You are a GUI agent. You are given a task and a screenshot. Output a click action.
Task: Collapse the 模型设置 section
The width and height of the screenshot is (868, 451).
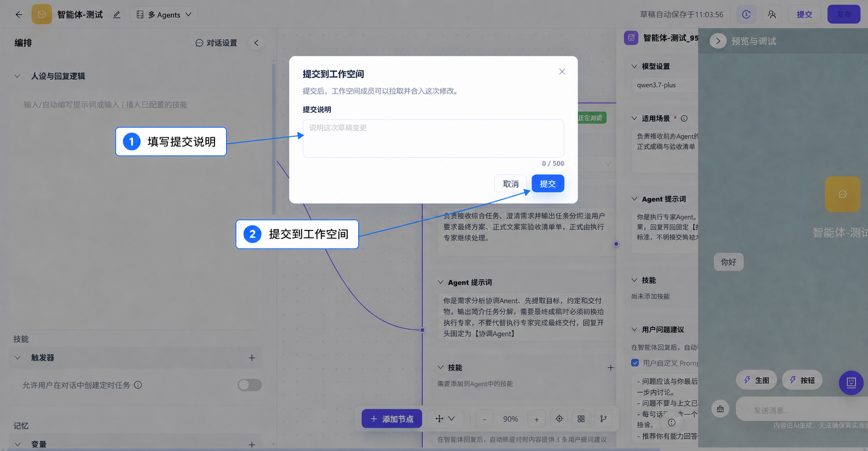(635, 66)
